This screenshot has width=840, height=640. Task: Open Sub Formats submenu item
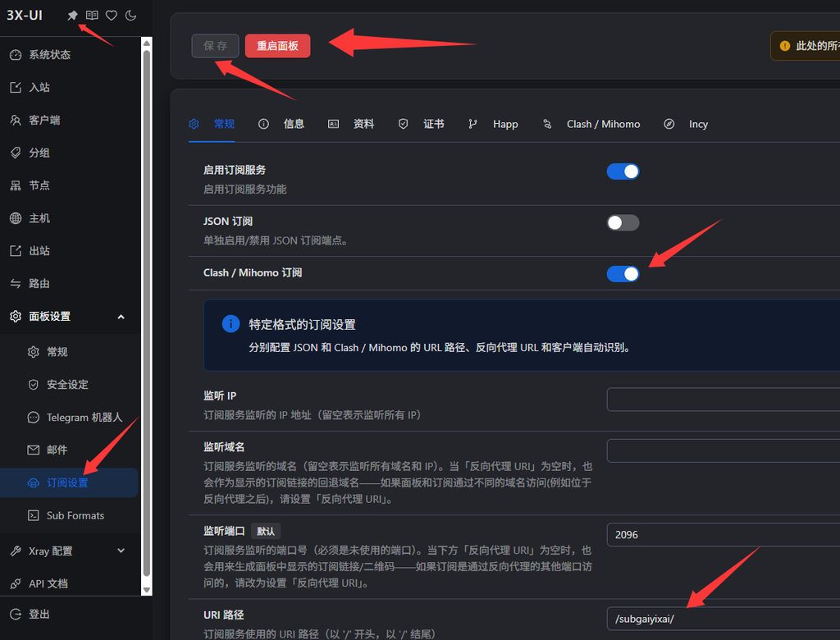tap(70, 515)
